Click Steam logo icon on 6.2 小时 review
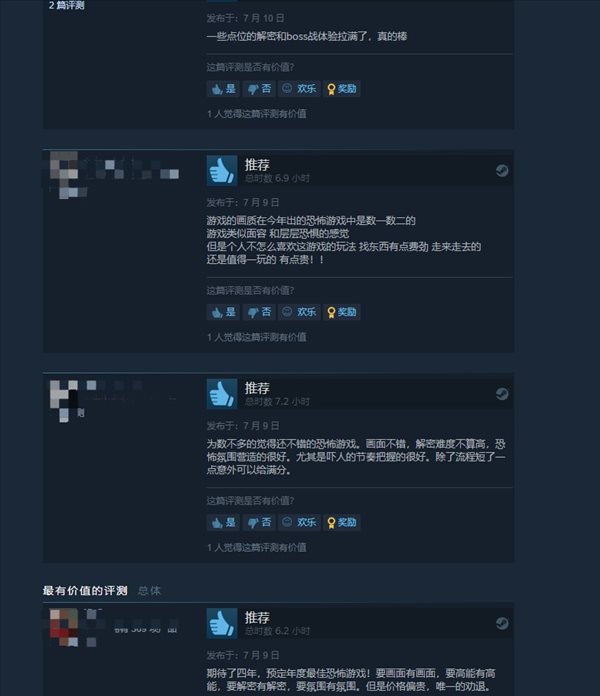Viewport: 600px width, 696px height. tap(502, 623)
